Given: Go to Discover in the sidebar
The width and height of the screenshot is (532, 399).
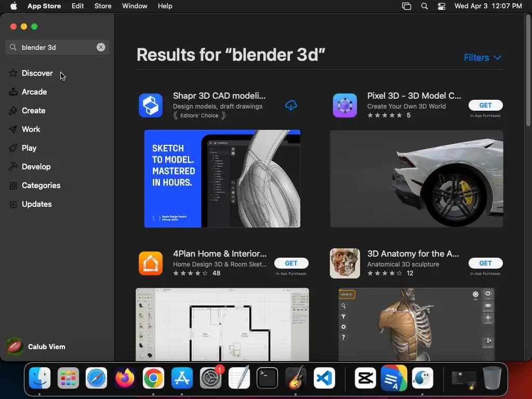Looking at the screenshot, I should (37, 73).
